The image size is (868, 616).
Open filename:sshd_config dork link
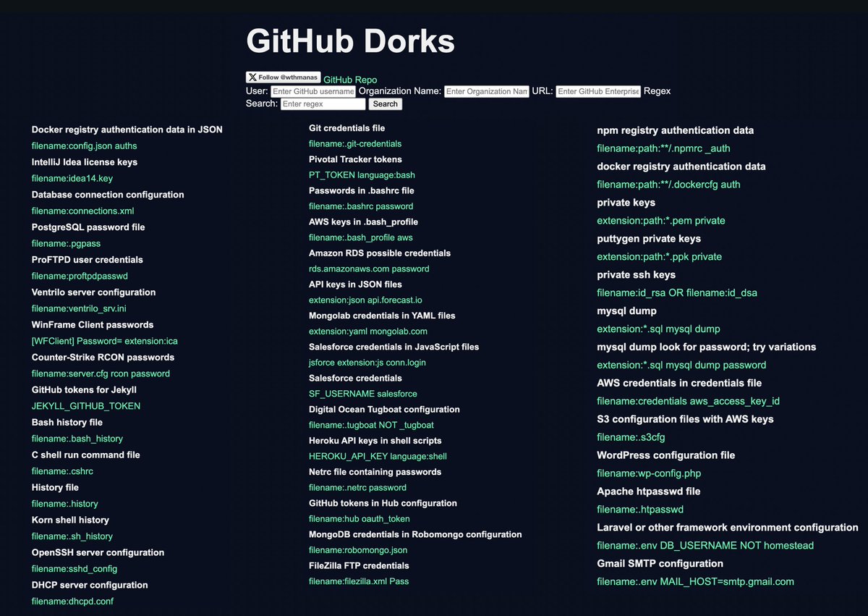tap(75, 569)
